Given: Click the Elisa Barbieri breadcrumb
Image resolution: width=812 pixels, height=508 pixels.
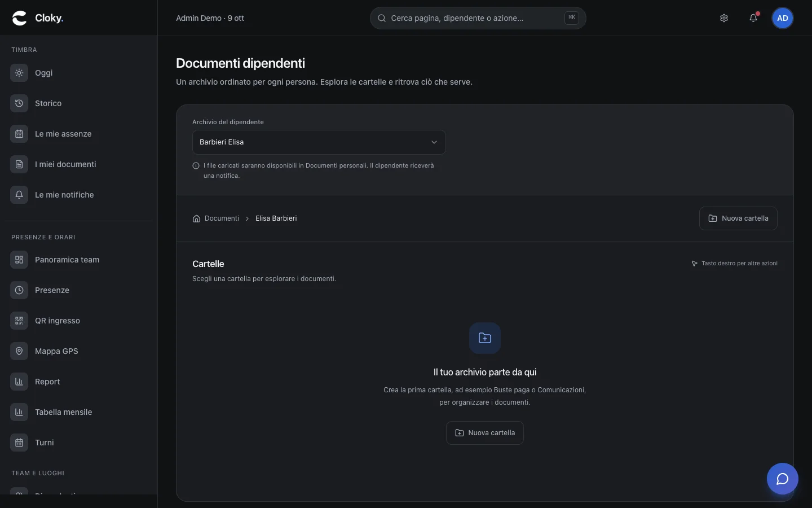Looking at the screenshot, I should [276, 218].
